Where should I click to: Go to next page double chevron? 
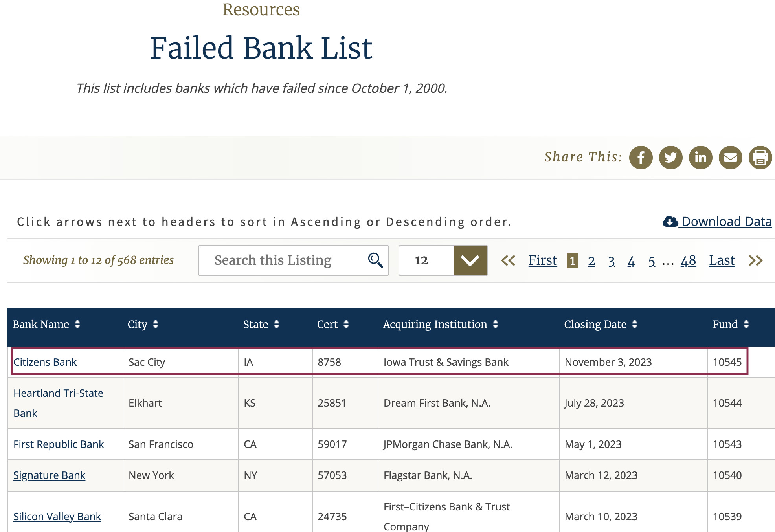tap(755, 260)
